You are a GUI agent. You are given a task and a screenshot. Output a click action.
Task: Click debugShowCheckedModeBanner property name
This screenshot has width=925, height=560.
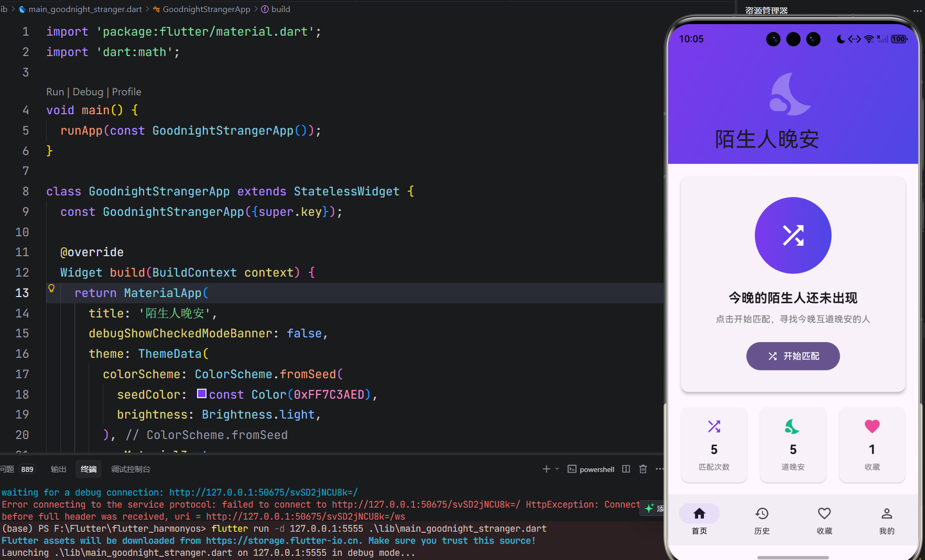[180, 333]
